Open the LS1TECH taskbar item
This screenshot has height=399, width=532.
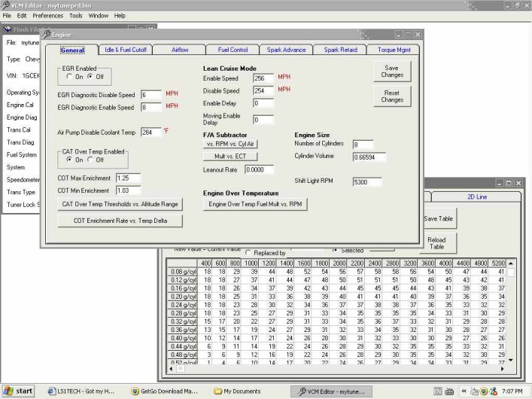pyautogui.click(x=81, y=391)
